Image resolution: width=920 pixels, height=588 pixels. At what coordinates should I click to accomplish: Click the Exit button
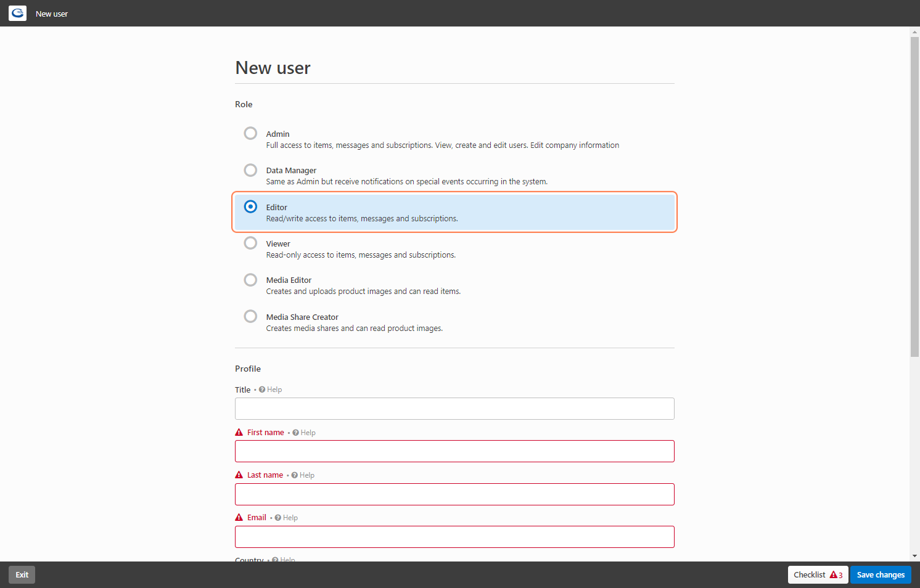[22, 574]
